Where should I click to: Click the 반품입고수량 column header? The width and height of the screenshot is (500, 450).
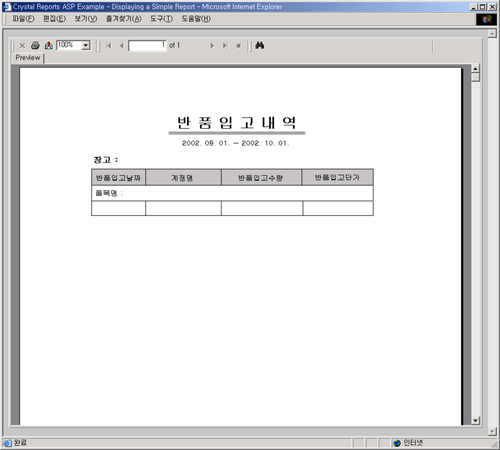[x=261, y=177]
